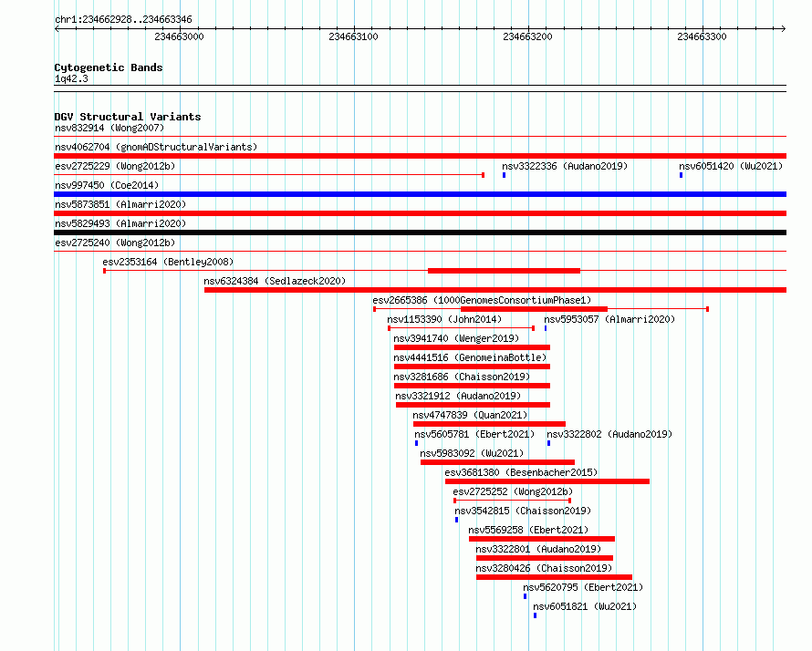
Task: Click the esv2725240 (Wong2012b) label
Action: coord(115,243)
